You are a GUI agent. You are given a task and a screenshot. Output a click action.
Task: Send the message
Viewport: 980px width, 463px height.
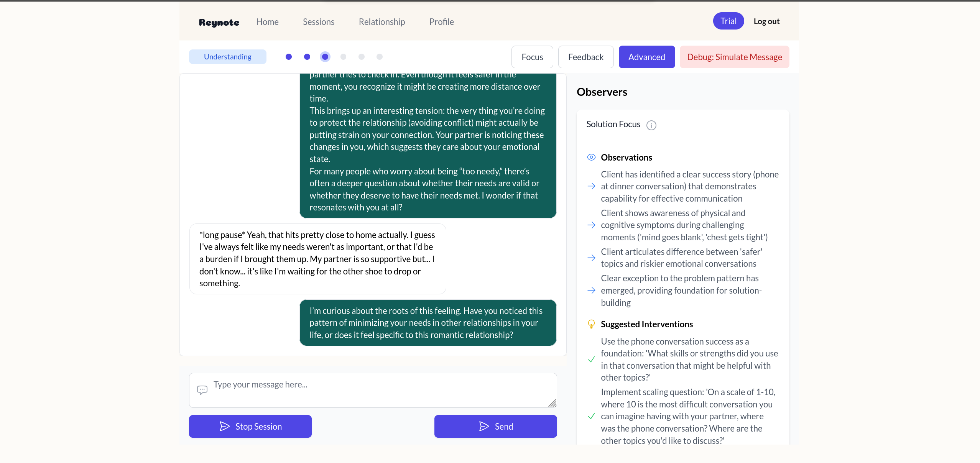[495, 427]
